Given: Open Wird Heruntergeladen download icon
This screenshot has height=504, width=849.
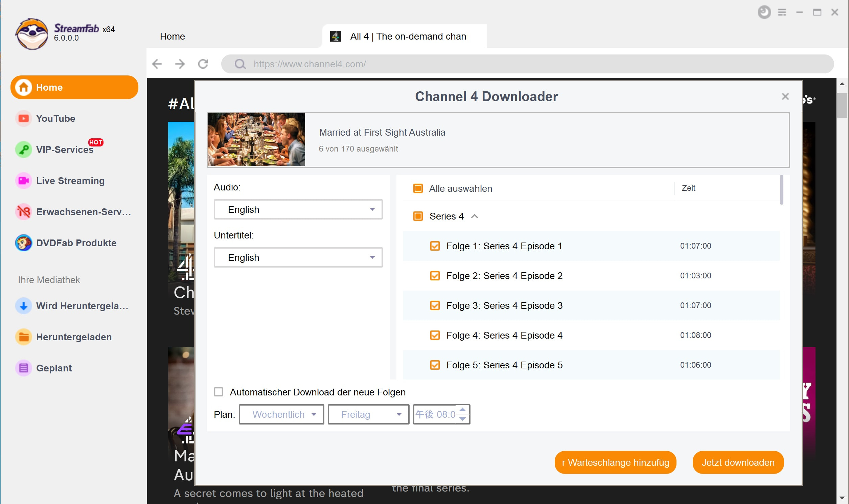Looking at the screenshot, I should (23, 306).
